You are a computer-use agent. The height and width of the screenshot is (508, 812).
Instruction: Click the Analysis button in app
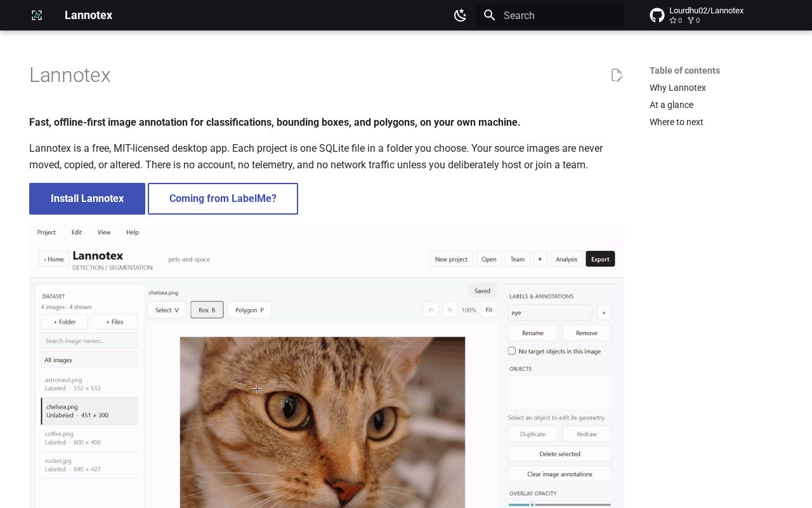pos(566,259)
